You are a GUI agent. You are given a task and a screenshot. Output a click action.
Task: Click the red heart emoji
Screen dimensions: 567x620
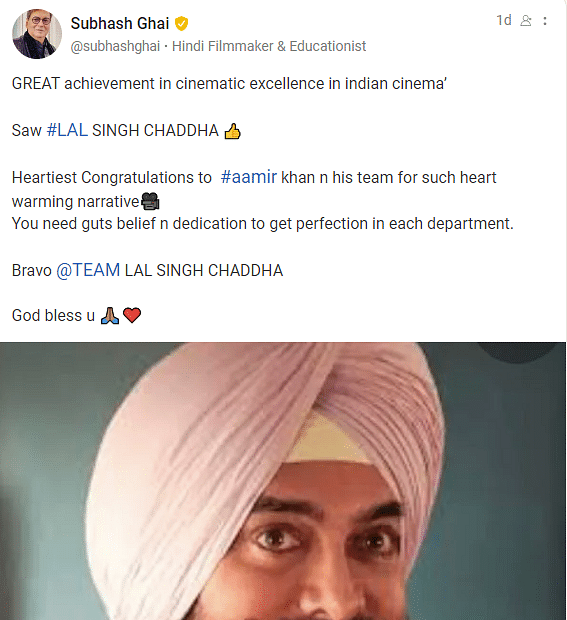click(132, 316)
